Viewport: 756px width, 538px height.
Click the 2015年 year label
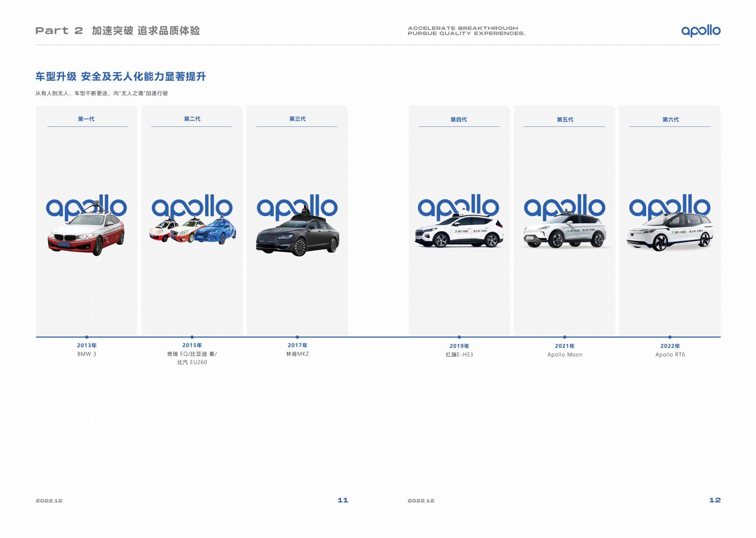192,345
